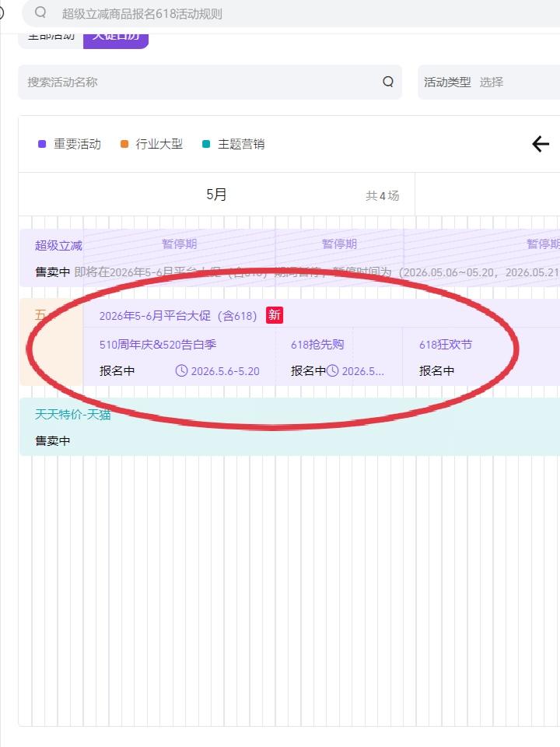Open the 超级立减 activity
This screenshot has height=747, width=560.
coord(58,246)
